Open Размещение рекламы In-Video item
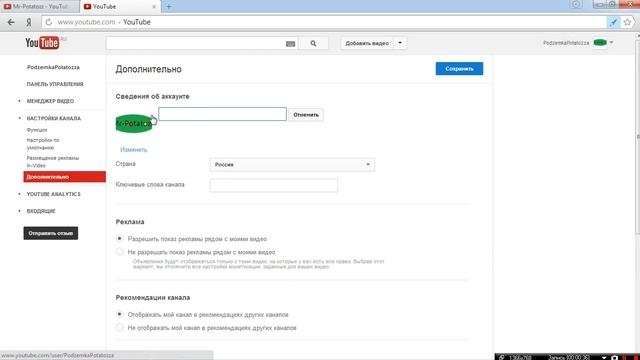Image resolution: width=640 pixels, height=360 pixels. pyautogui.click(x=53, y=162)
